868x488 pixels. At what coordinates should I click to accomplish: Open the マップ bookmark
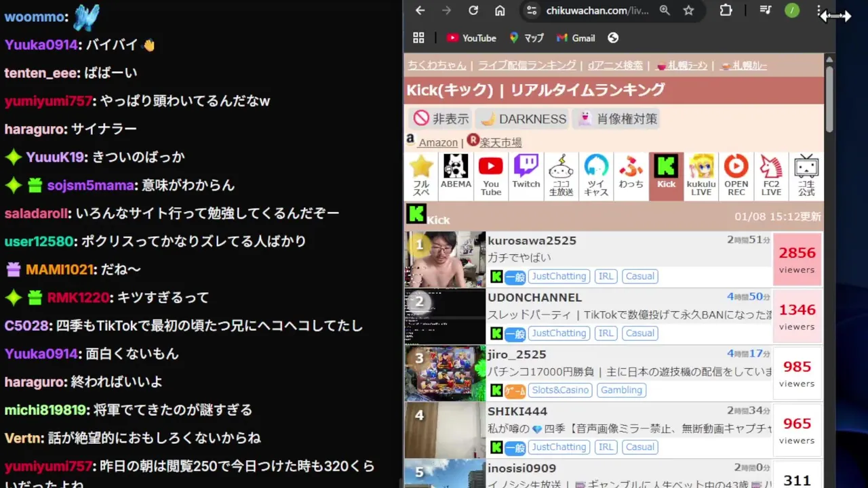[x=527, y=38]
